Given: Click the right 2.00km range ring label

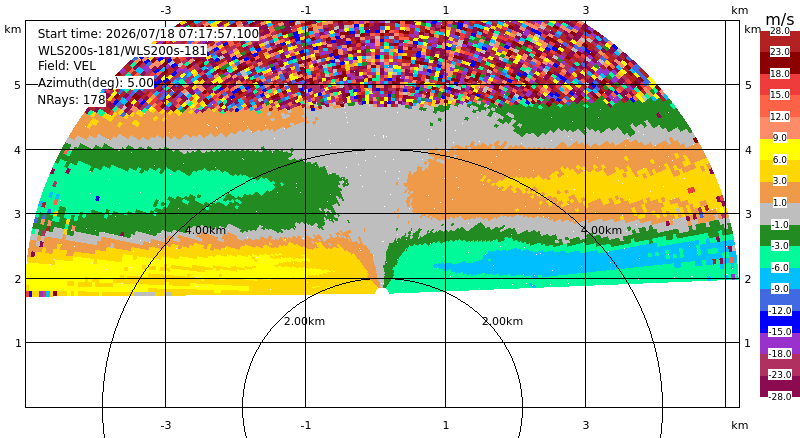Looking at the screenshot, I should (503, 321).
